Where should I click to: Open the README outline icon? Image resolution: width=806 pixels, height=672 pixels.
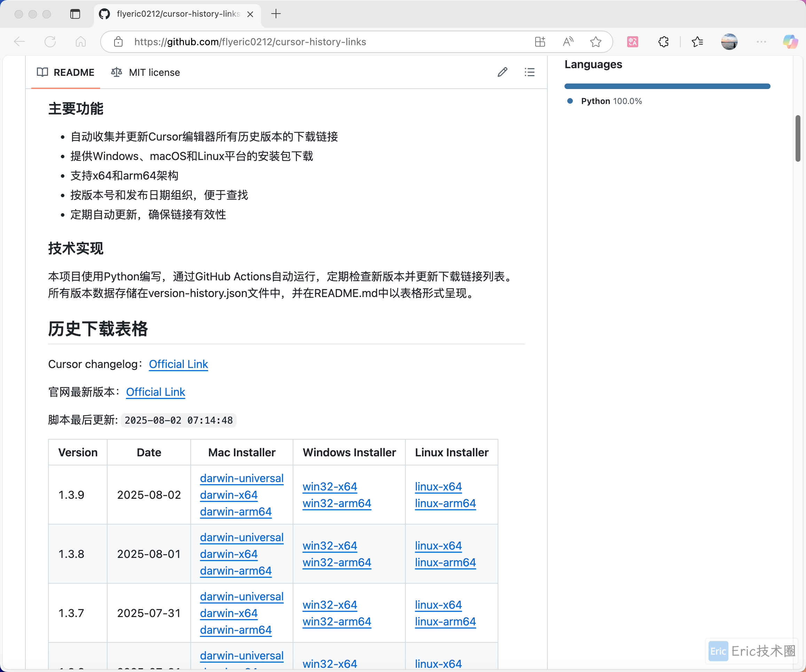click(530, 72)
